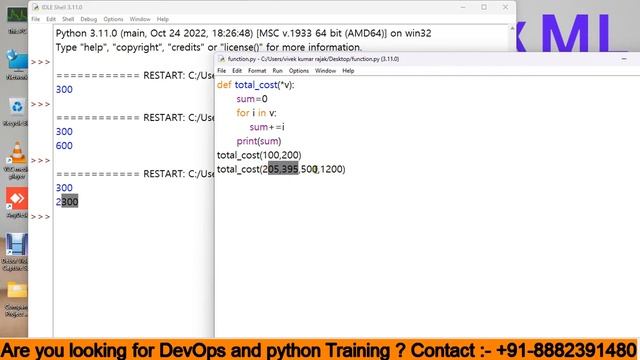Open Options menu in IDLE Shell window
The width and height of the screenshot is (640, 360).
tap(113, 19)
